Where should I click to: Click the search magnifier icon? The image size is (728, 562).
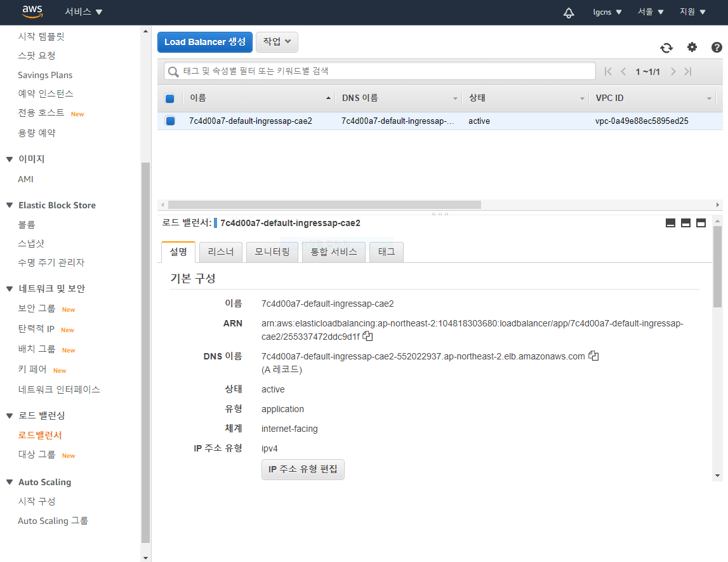(173, 72)
